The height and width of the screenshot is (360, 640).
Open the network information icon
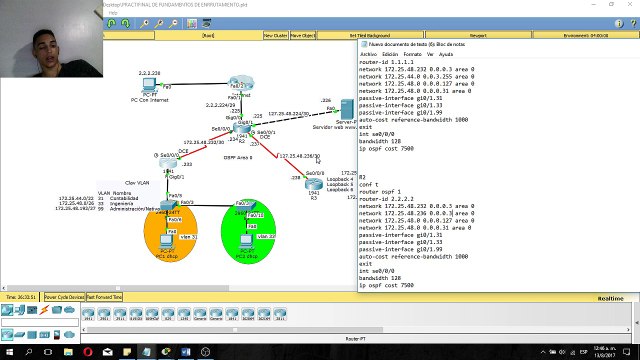coord(619,24)
